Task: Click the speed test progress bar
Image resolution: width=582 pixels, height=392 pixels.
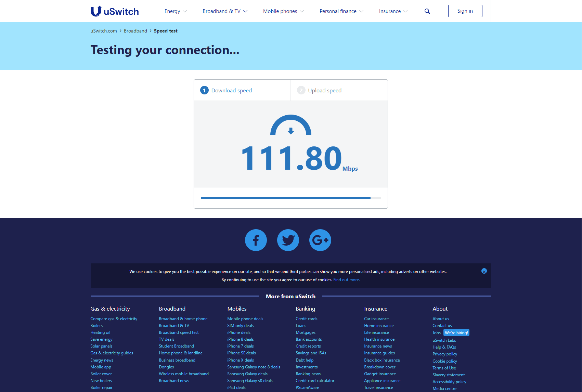Action: pyautogui.click(x=291, y=198)
